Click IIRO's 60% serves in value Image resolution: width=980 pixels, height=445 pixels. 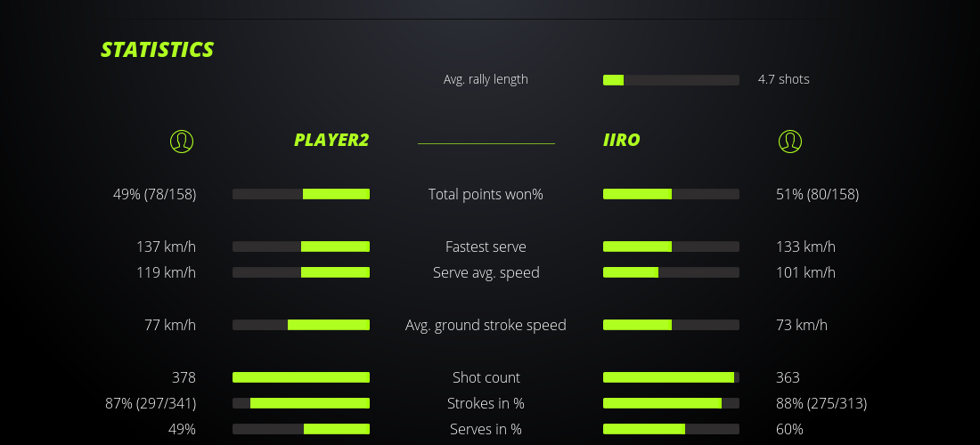789,429
